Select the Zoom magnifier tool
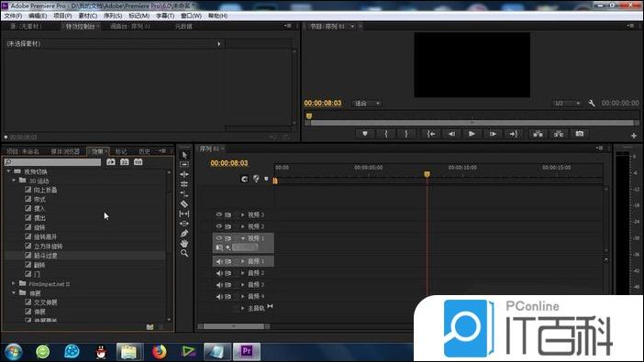 click(184, 253)
